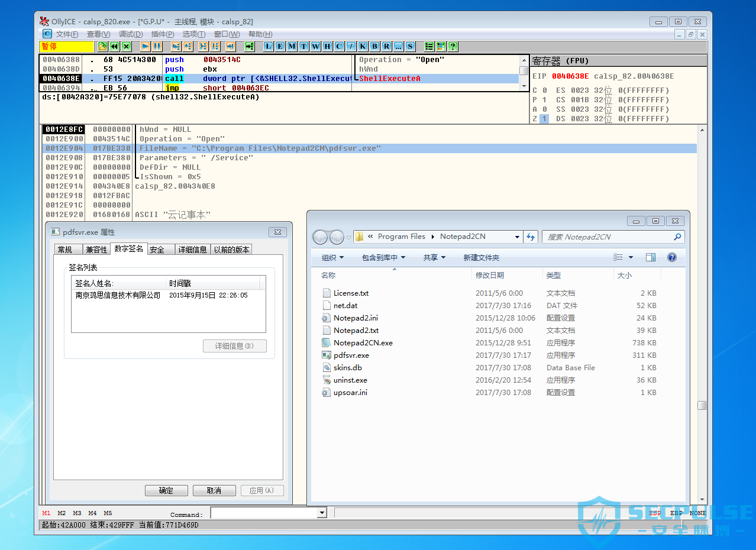Click the Explorer refresh button

click(531, 237)
